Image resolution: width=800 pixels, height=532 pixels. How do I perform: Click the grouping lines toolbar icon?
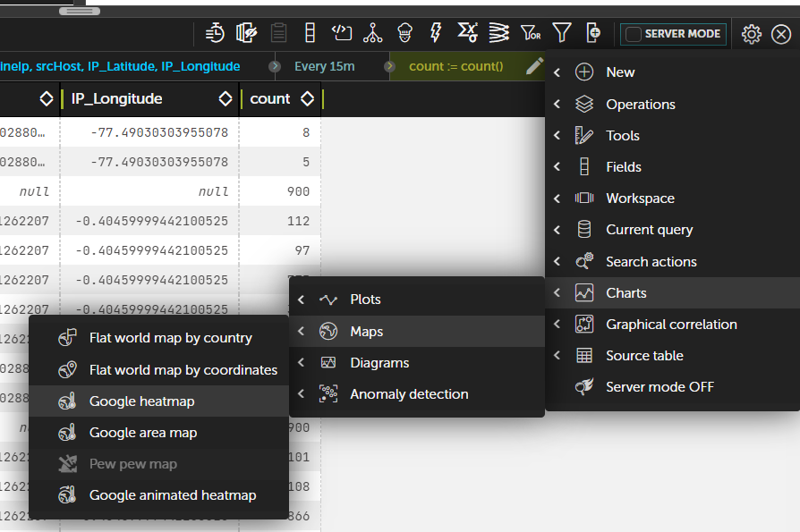[x=499, y=33]
